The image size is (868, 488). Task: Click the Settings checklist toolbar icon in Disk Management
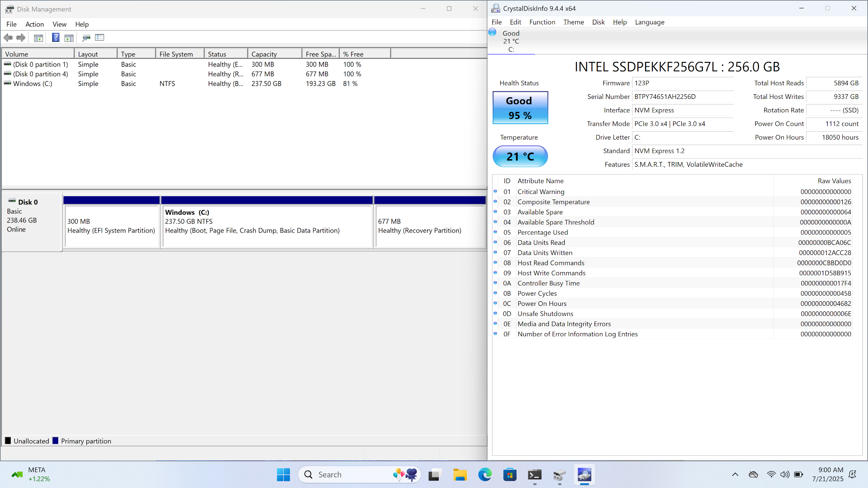tap(99, 37)
